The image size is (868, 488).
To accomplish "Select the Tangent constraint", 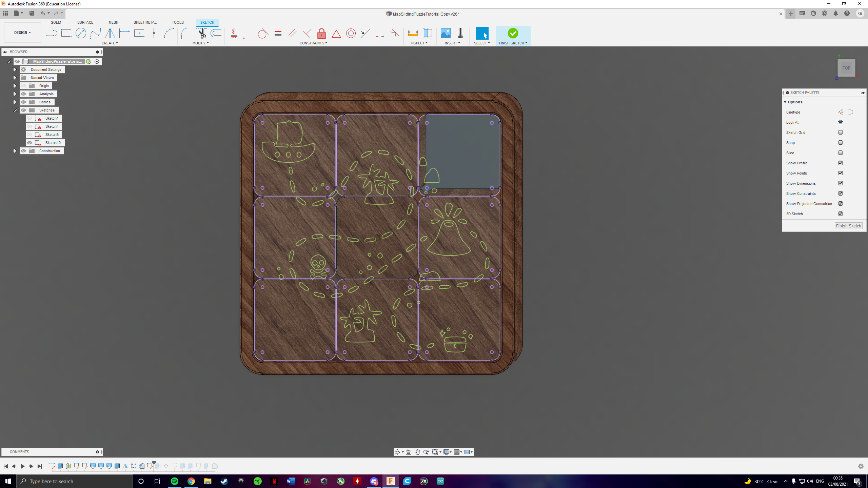I will tap(263, 33).
